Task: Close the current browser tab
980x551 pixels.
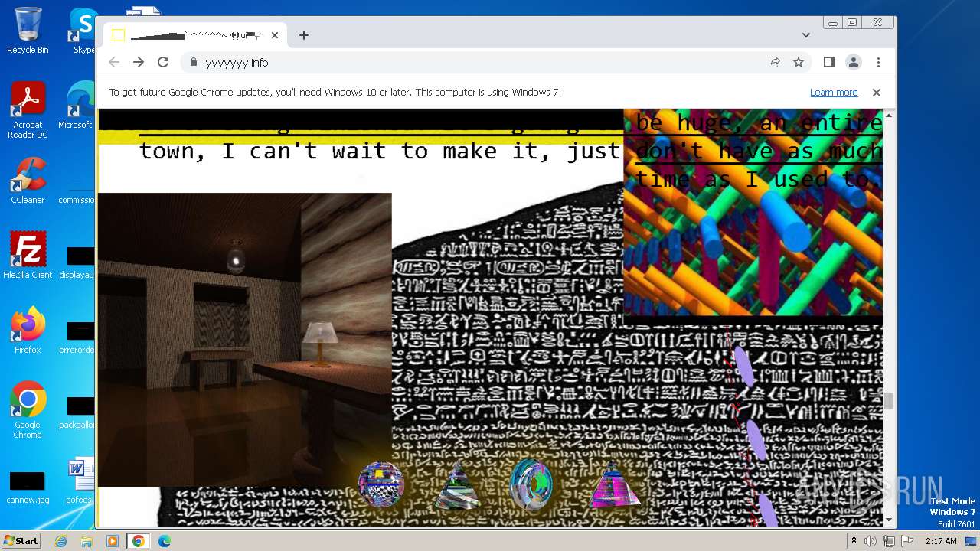Action: click(x=274, y=35)
